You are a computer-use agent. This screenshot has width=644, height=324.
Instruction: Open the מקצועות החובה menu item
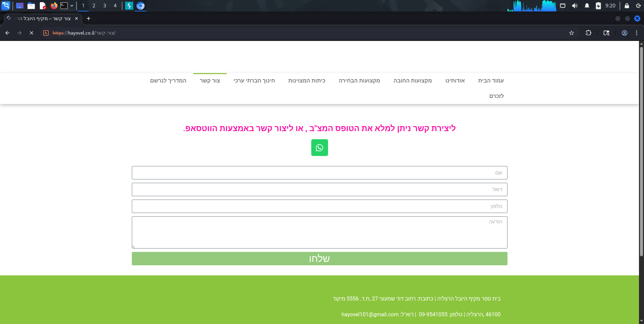(413, 80)
